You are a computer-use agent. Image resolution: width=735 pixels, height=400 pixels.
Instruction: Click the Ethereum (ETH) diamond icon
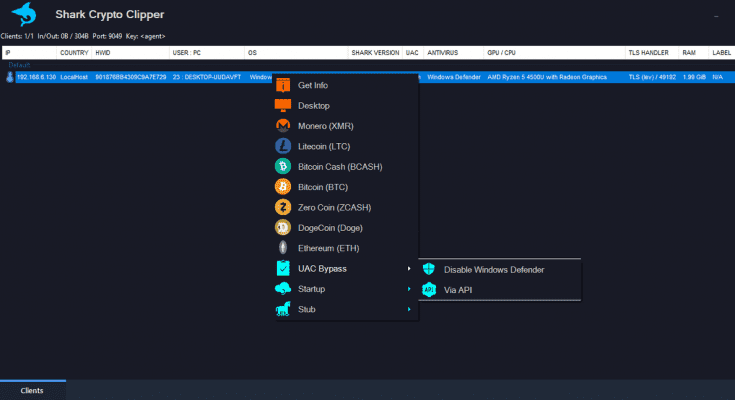(282, 248)
